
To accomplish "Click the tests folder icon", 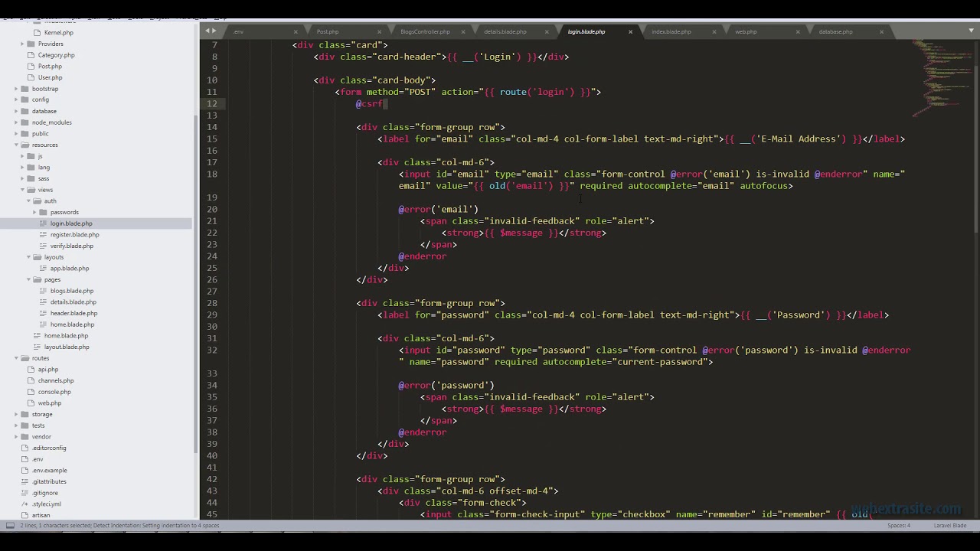I will tap(25, 425).
